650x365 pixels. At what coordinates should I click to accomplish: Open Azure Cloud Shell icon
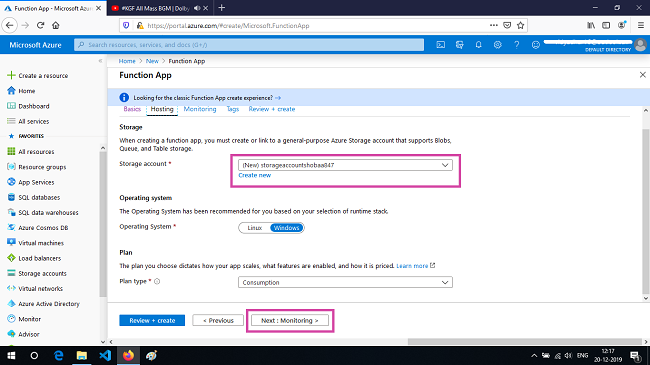pyautogui.click(x=440, y=45)
